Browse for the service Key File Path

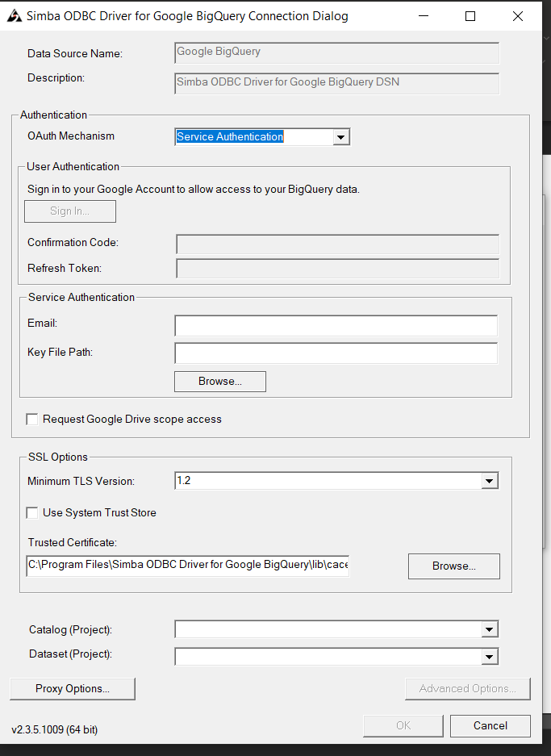click(x=219, y=382)
